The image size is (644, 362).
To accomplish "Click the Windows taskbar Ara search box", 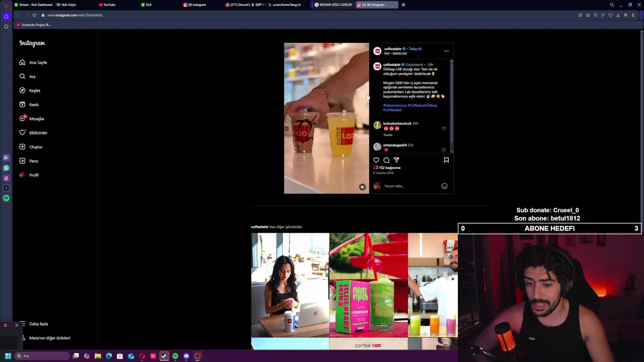I will [41, 356].
